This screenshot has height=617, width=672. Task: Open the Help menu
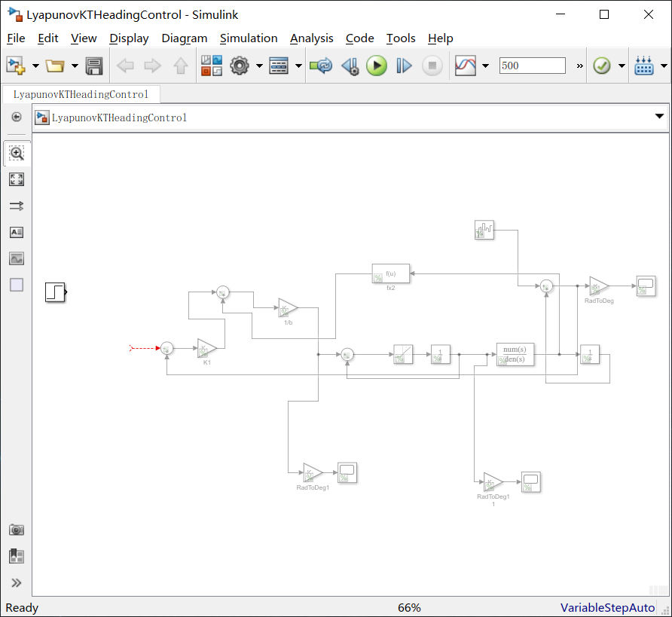440,38
